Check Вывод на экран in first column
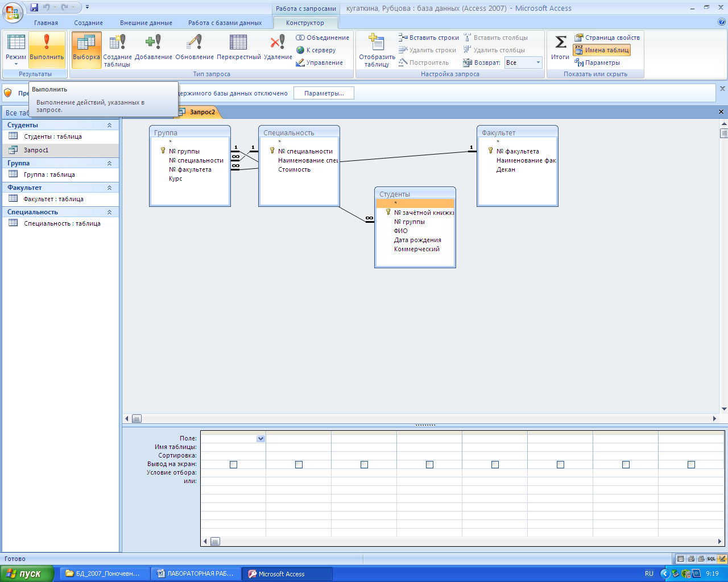 click(233, 464)
